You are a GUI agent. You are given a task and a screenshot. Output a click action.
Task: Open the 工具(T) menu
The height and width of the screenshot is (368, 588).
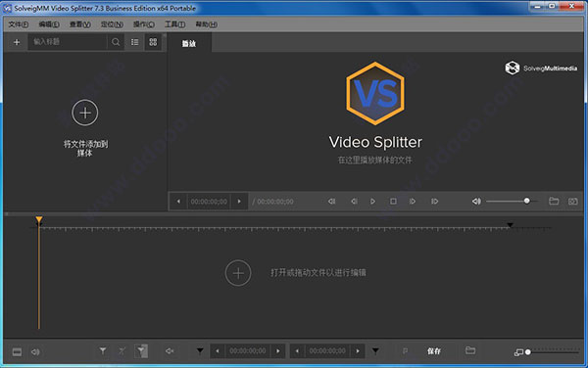[174, 24]
